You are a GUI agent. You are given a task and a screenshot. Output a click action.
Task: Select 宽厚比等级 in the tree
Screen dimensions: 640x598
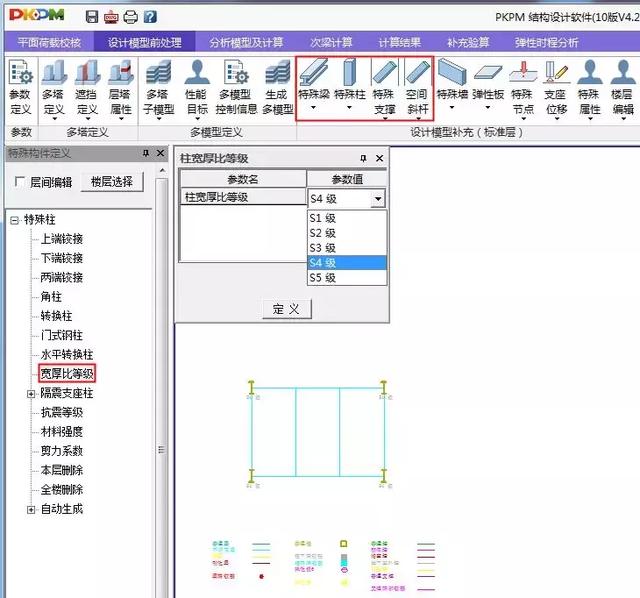point(67,373)
